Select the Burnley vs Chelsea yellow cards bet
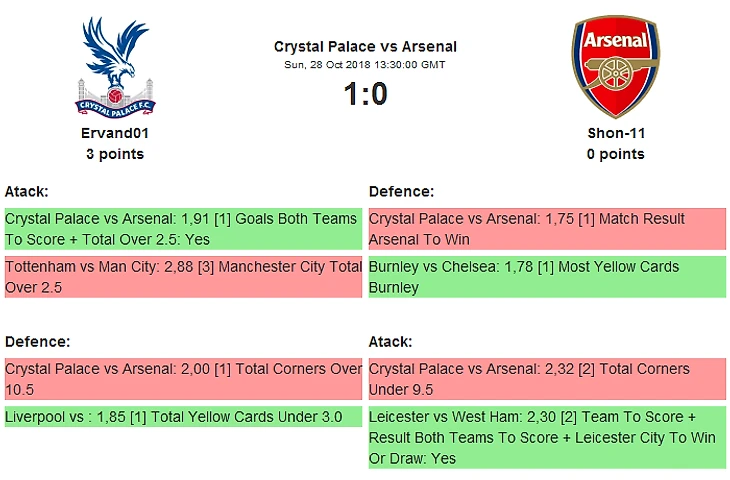The width and height of the screenshot is (730, 480). [x=547, y=277]
